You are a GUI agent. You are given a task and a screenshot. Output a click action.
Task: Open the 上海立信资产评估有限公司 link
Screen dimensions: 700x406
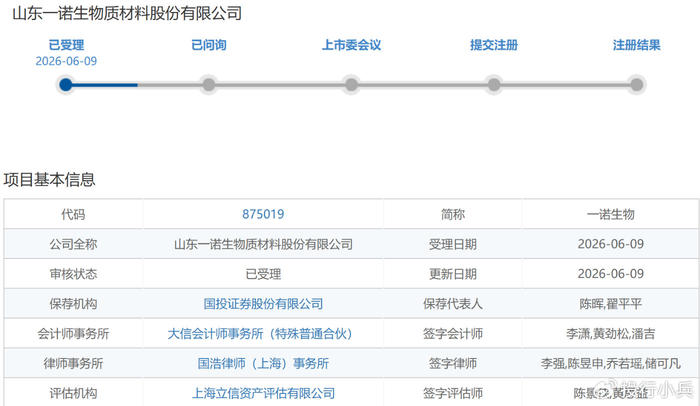[x=263, y=393]
